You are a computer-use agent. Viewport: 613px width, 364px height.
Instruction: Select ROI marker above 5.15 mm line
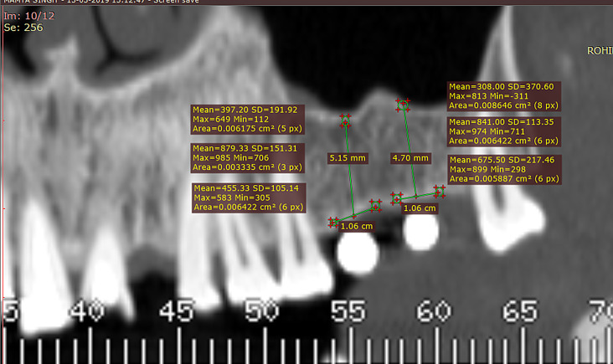tap(344, 121)
